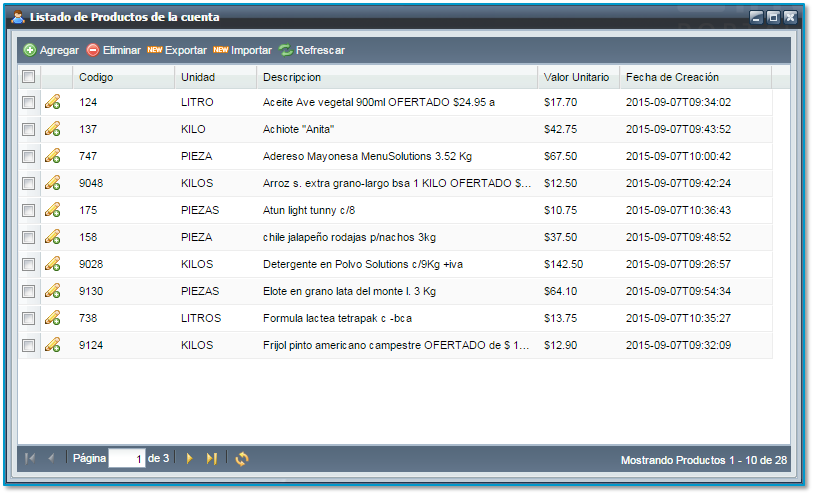The width and height of the screenshot is (814, 495).
Task: Sort by the Unidad column header
Action: point(215,77)
